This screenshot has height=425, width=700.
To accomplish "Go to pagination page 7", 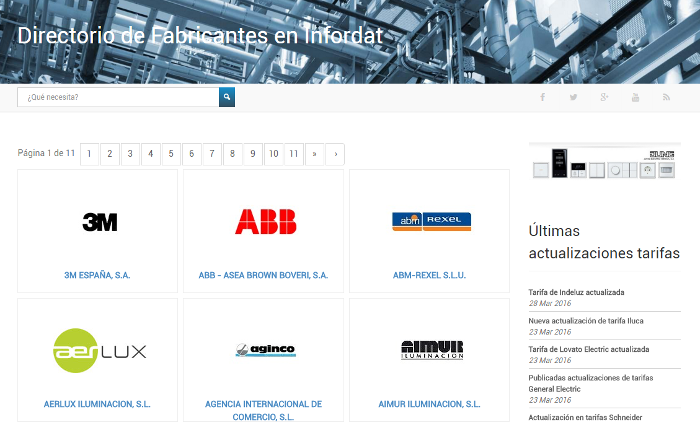I will 212,154.
